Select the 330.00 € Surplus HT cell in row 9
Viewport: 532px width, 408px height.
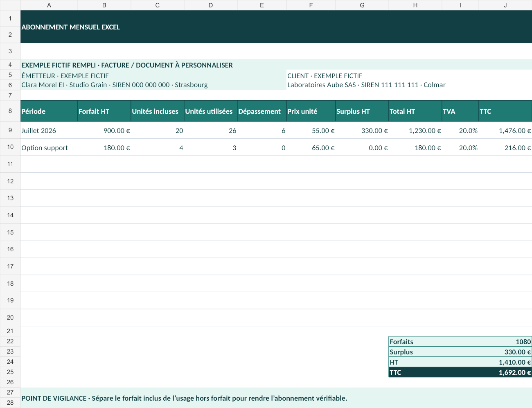point(362,130)
